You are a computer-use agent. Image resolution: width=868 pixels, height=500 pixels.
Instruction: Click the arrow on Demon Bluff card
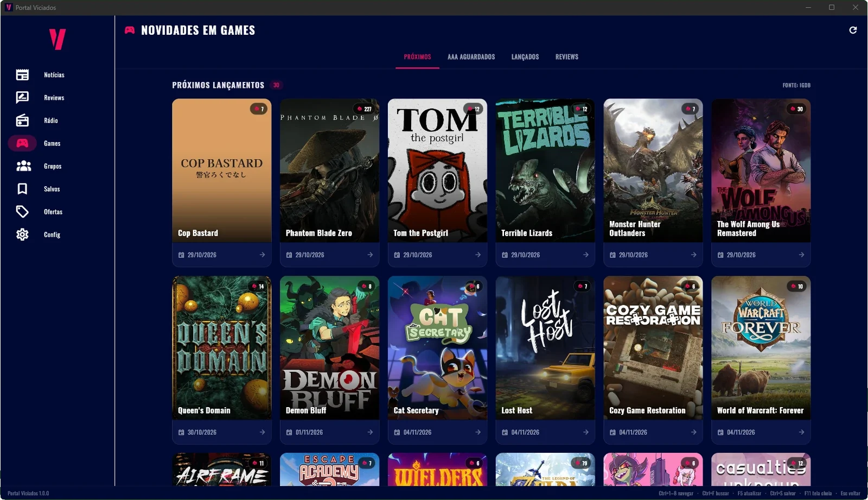[370, 432]
